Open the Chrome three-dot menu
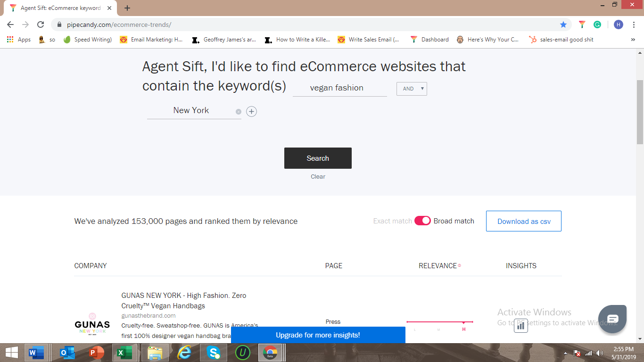The width and height of the screenshot is (644, 362). pyautogui.click(x=634, y=25)
